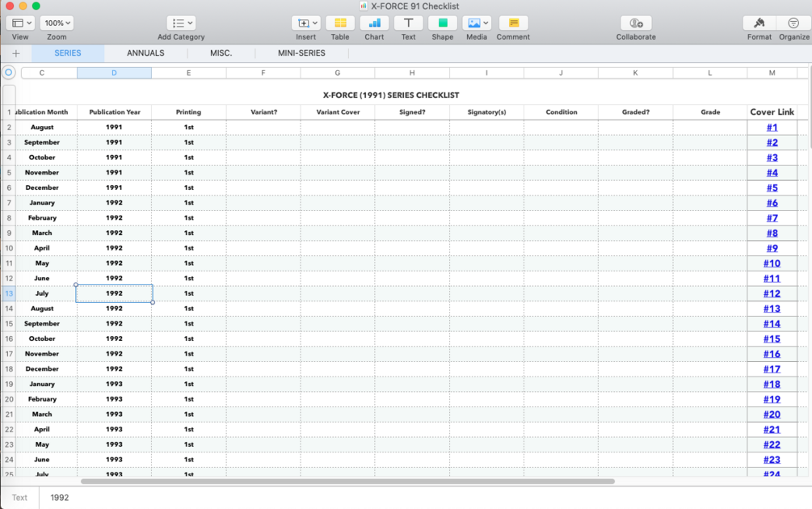
Task: Select the 1992 cell in row 13
Action: point(115,293)
